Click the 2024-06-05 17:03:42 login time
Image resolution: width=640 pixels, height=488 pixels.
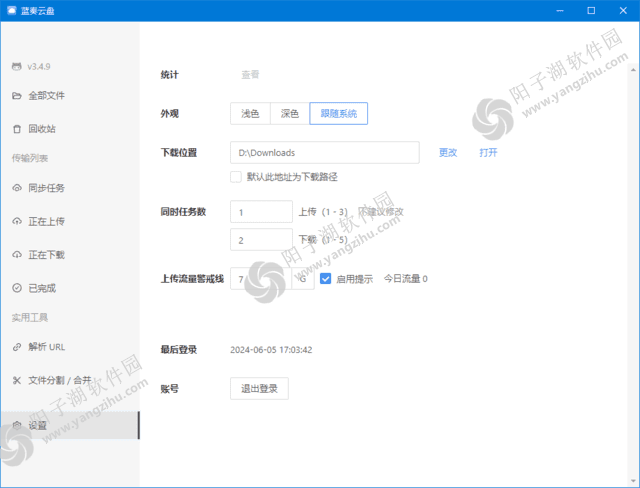[x=271, y=350]
